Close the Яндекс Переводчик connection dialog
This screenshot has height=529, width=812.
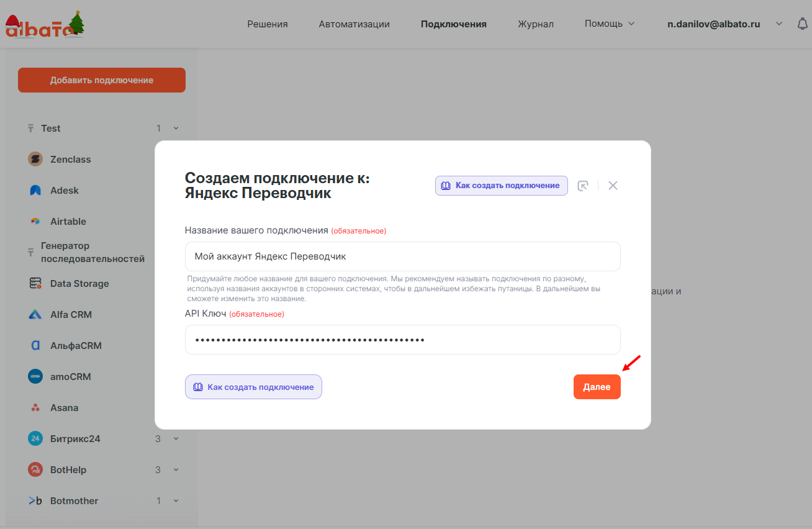613,186
